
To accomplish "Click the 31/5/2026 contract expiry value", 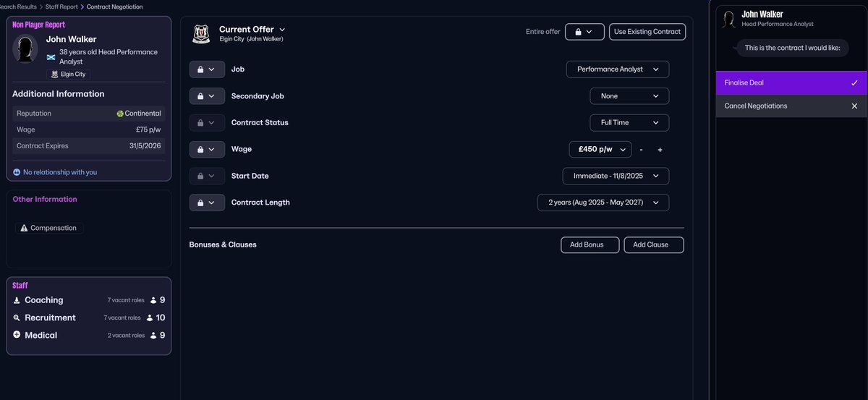I will (145, 146).
